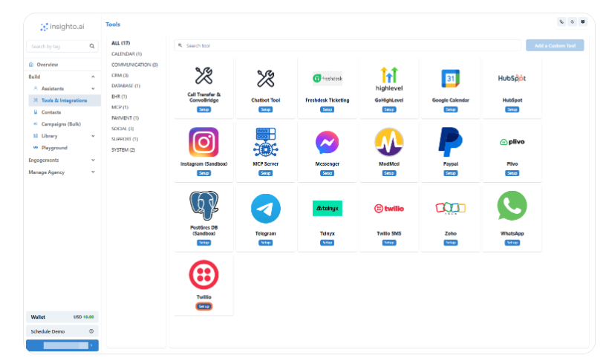Expand the Assistants submenu arrow

93,88
